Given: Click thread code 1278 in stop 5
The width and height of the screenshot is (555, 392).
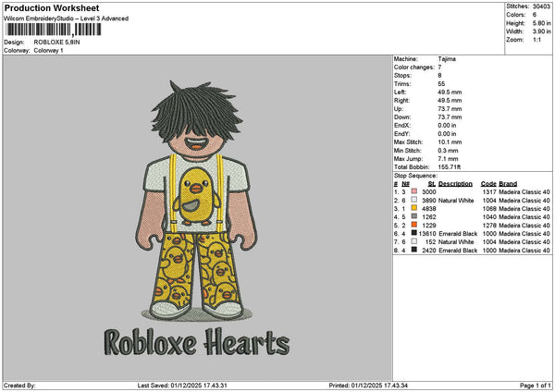Looking at the screenshot, I should 489,226.
